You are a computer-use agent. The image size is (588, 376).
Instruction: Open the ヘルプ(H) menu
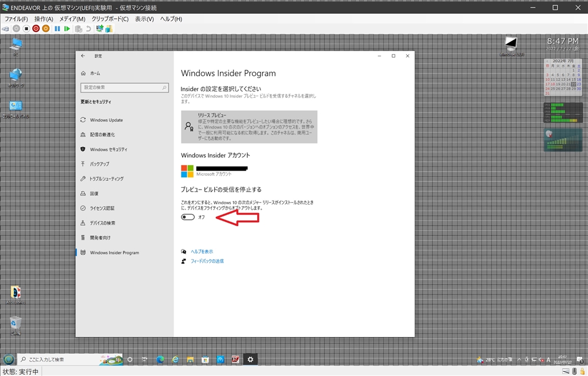point(171,19)
